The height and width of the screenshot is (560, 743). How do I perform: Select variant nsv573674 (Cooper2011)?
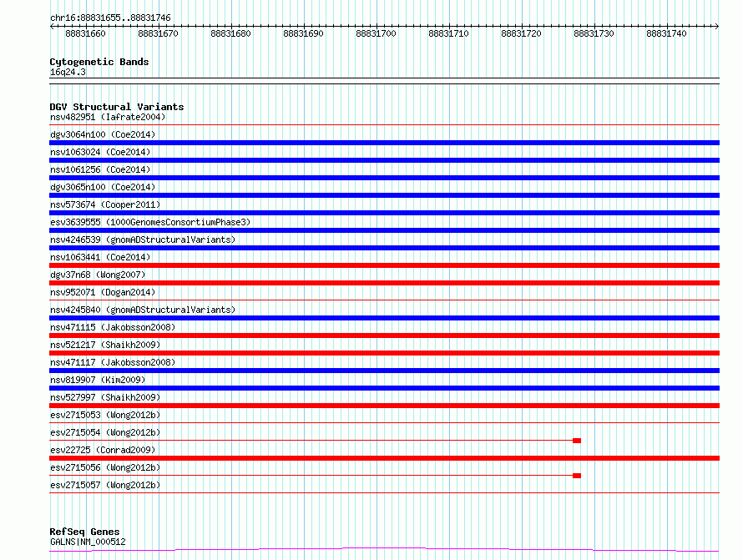pos(105,204)
